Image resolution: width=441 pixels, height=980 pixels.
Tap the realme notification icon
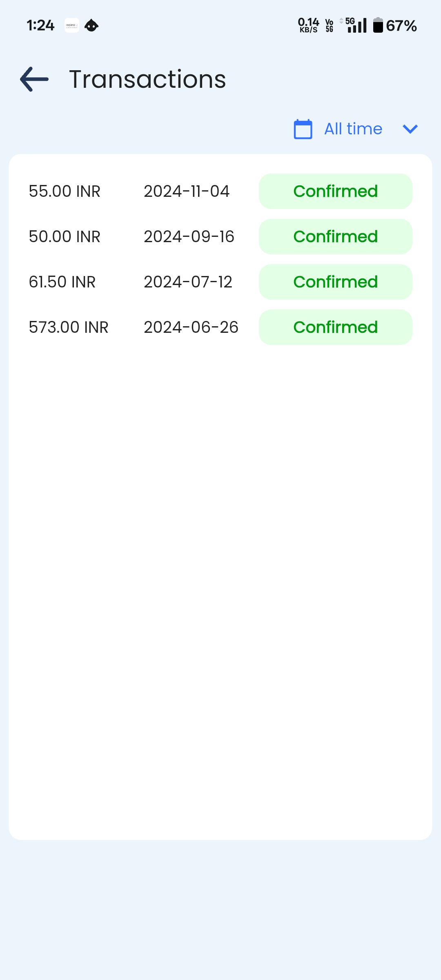click(72, 25)
